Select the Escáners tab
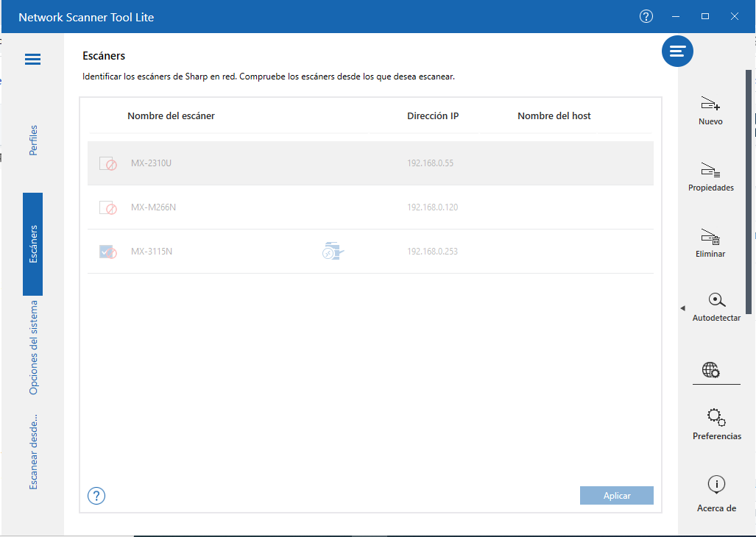 [x=33, y=244]
